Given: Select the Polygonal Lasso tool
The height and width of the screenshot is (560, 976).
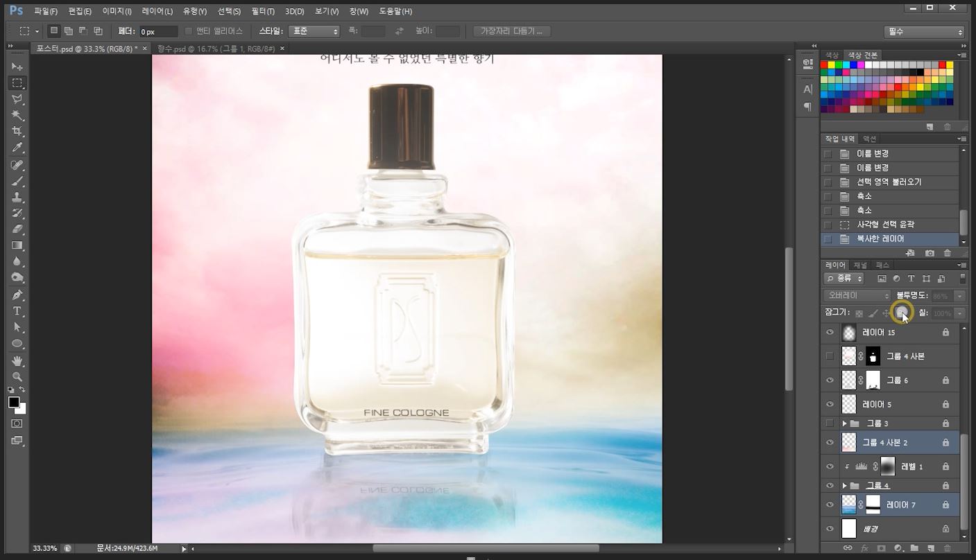Looking at the screenshot, I should (17, 99).
